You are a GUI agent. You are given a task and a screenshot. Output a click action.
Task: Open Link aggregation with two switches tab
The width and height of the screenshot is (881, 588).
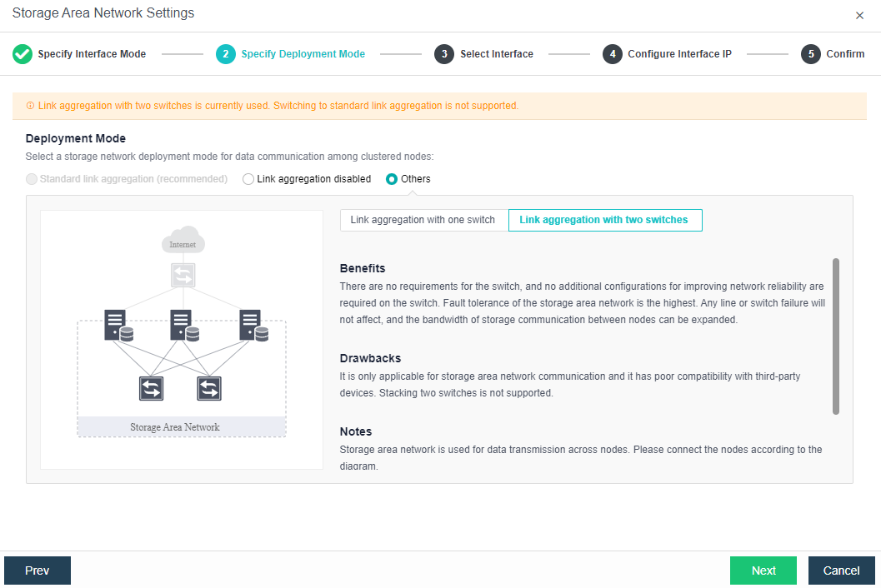pos(604,220)
